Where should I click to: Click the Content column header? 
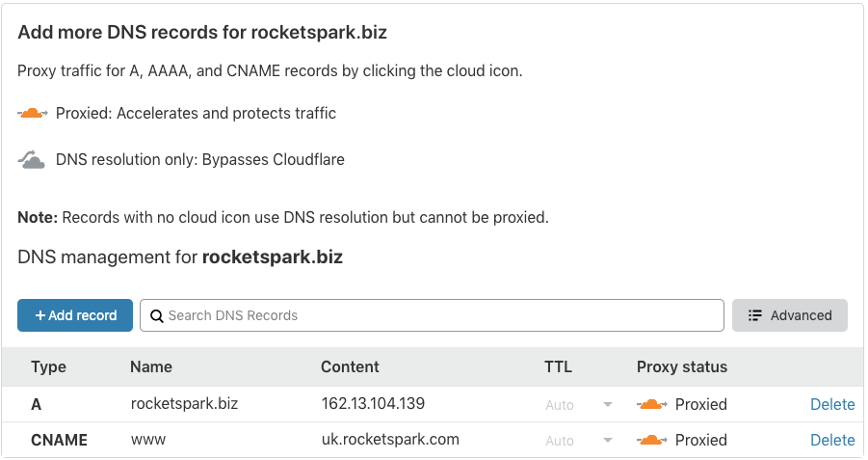pos(350,366)
